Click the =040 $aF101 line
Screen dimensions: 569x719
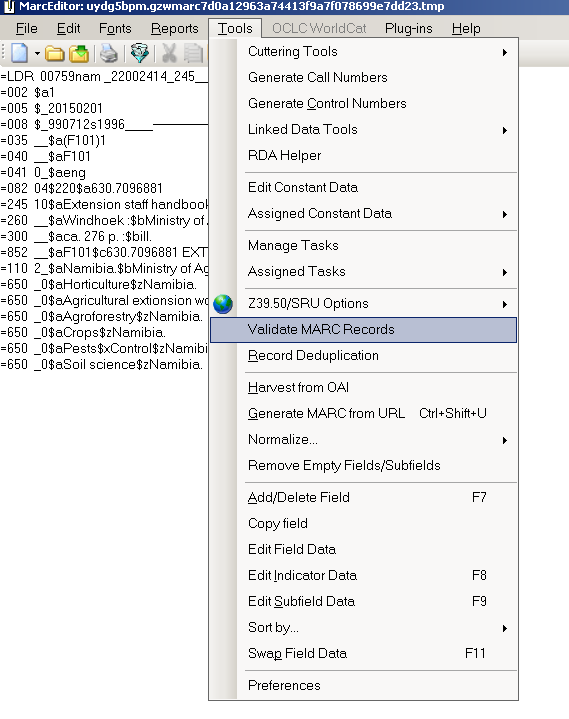[x=45, y=157]
